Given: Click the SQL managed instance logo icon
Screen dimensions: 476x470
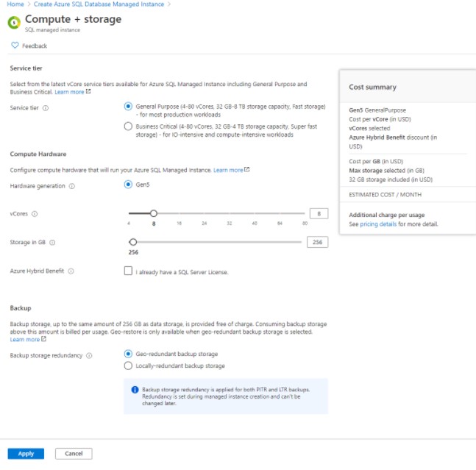Looking at the screenshot, I should 14,23.
